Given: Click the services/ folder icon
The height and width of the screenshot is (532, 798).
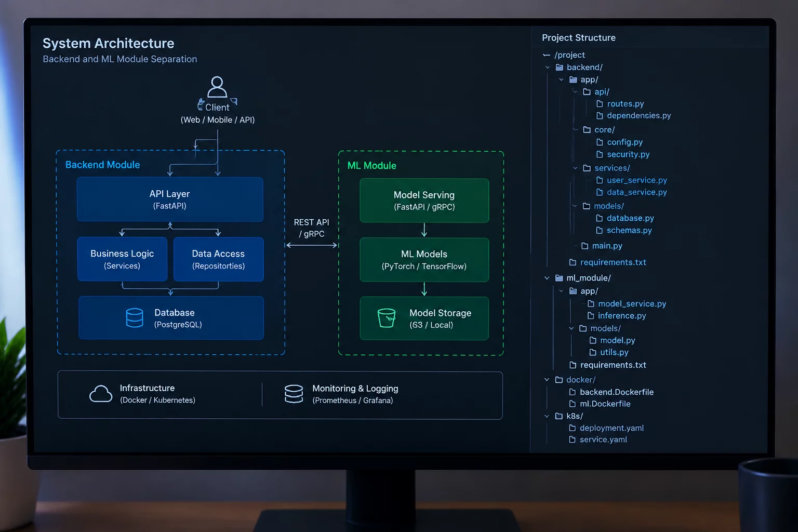Looking at the screenshot, I should [587, 168].
